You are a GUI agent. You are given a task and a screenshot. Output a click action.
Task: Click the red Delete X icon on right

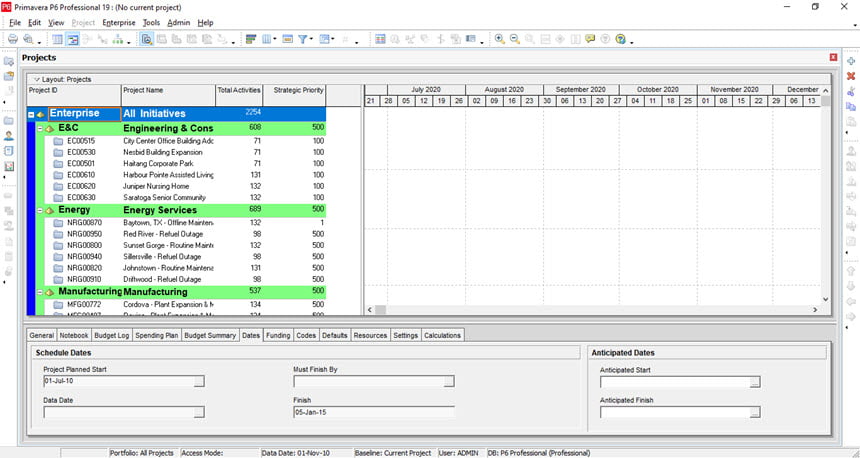[x=851, y=76]
